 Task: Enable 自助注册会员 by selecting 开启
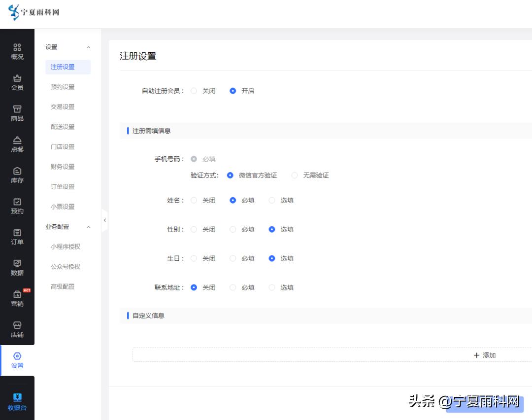point(233,91)
